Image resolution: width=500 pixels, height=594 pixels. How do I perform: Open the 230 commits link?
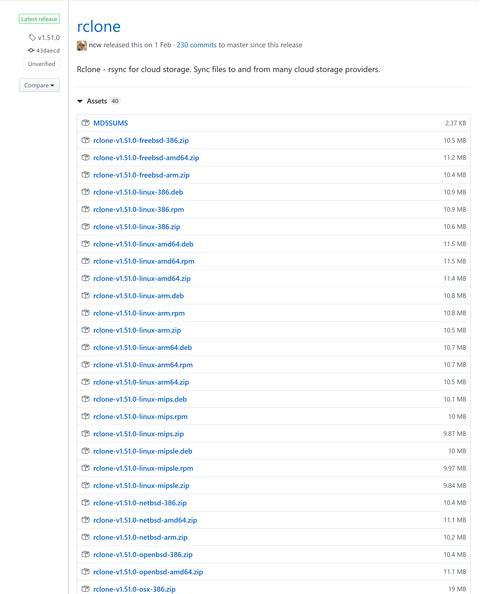[x=196, y=45]
